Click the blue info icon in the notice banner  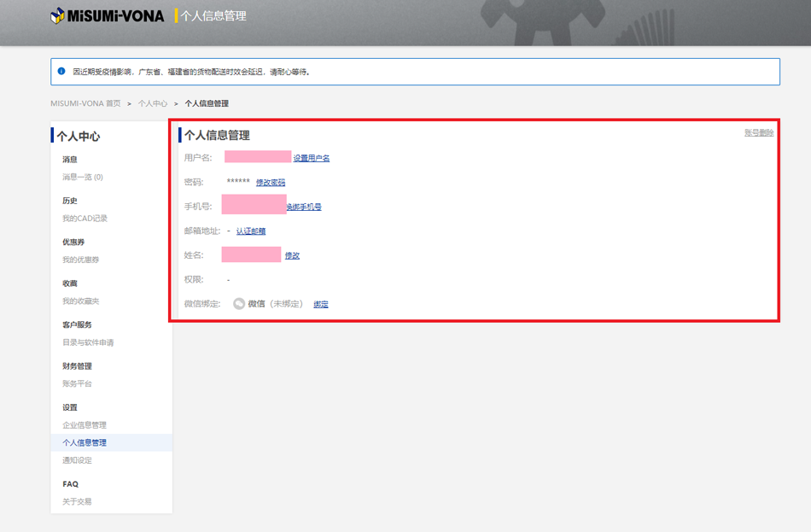[x=61, y=72]
